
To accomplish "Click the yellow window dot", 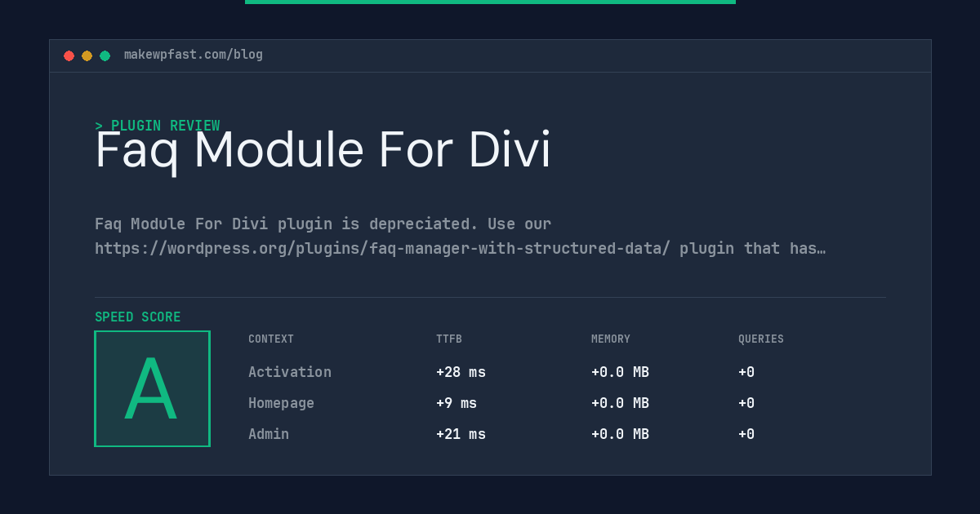I will pos(87,55).
